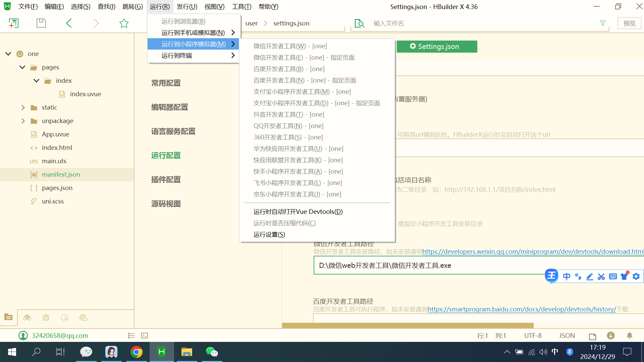Collapse the pages folder

pos(22,67)
